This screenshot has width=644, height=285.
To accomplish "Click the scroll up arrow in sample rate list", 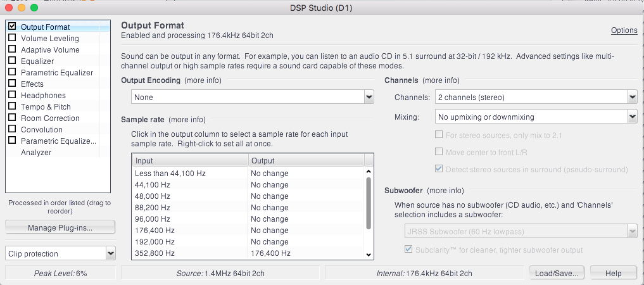I will (369, 172).
